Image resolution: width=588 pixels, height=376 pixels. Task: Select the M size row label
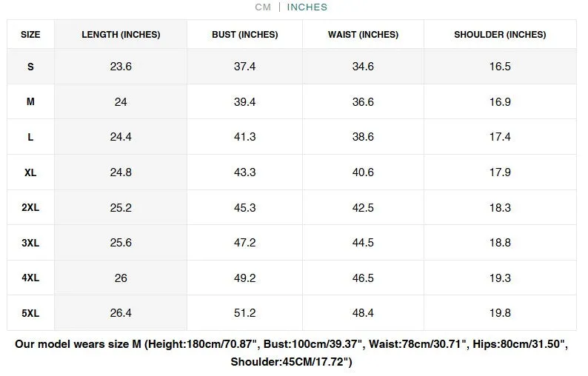click(30, 101)
